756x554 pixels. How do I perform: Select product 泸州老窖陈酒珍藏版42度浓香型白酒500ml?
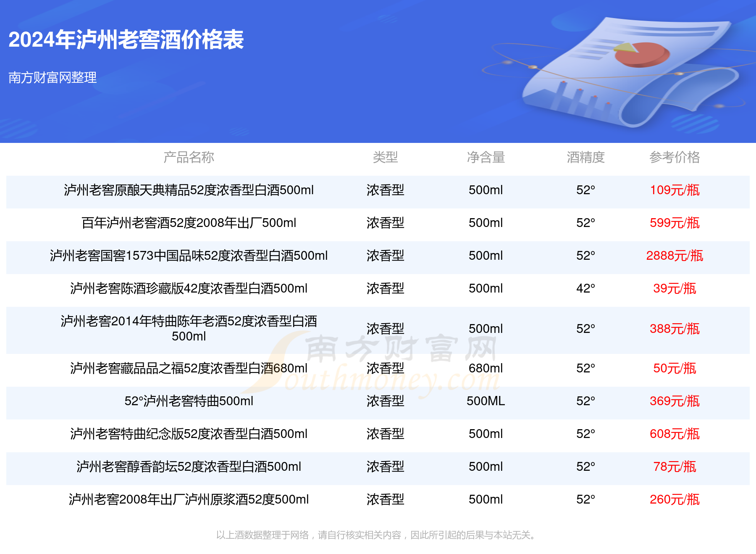[189, 288]
